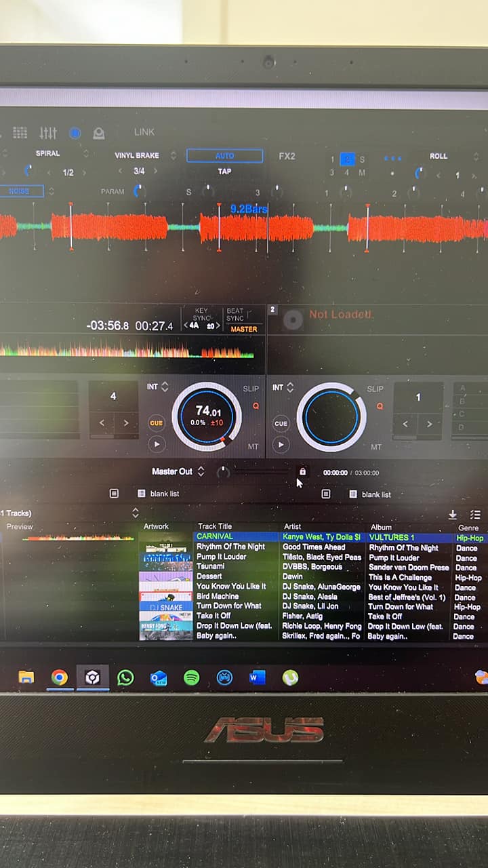Step deck 2 beat jump backward
This screenshot has height=868, width=488.
tap(406, 425)
